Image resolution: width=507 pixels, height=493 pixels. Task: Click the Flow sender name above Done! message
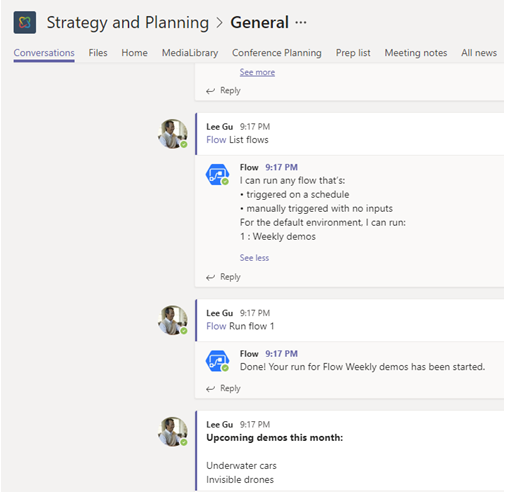249,354
